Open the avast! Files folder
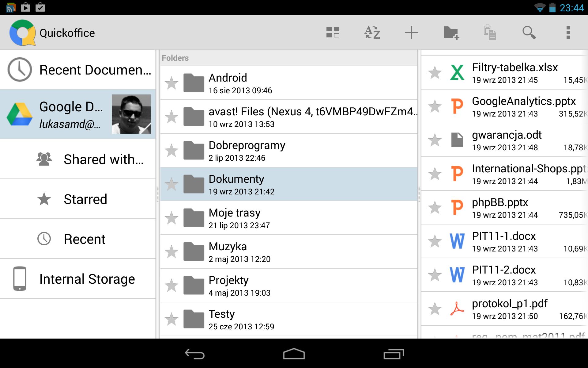This screenshot has width=588, height=368. click(289, 117)
